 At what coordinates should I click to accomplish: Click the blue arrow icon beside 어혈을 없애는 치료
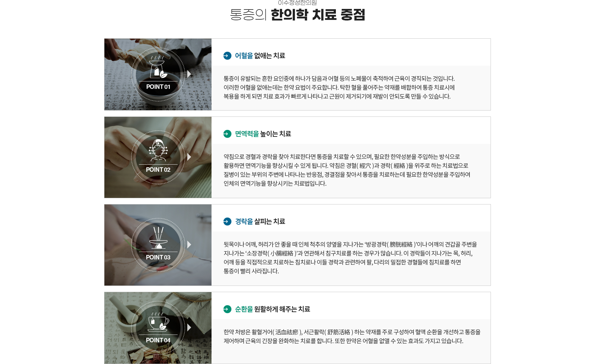pyautogui.click(x=227, y=56)
